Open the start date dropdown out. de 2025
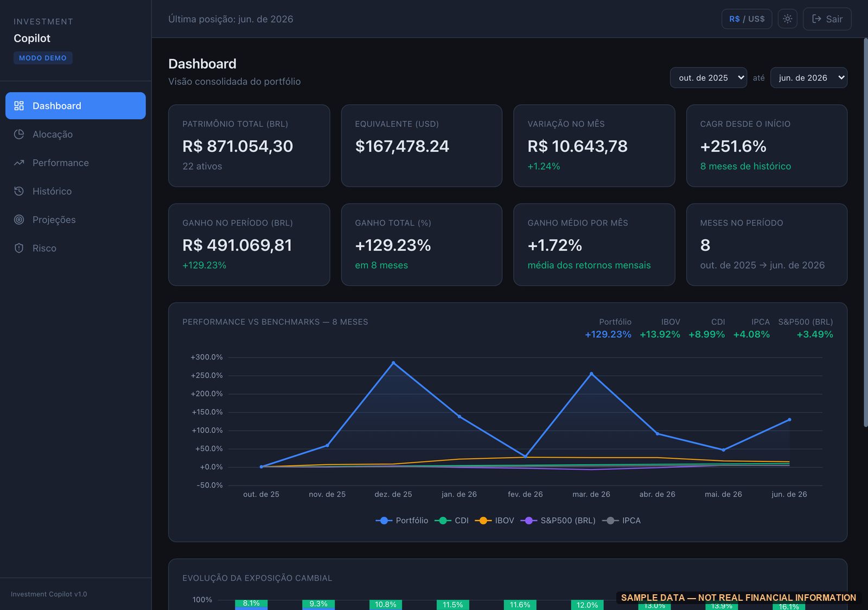 [709, 78]
